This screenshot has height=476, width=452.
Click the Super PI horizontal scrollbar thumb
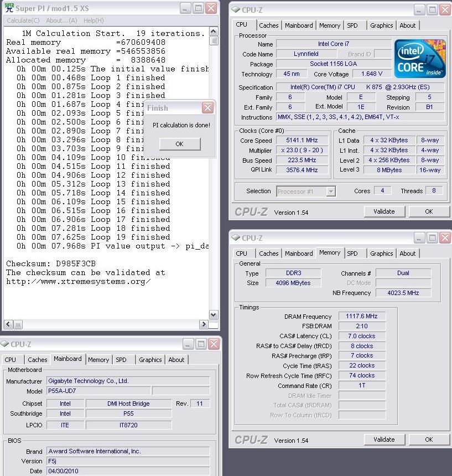click(18, 324)
